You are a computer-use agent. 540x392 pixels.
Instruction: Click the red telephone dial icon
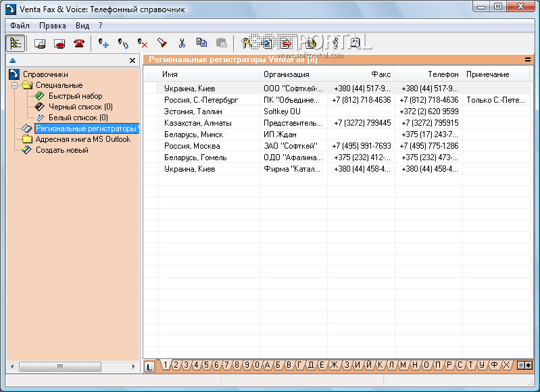(79, 43)
